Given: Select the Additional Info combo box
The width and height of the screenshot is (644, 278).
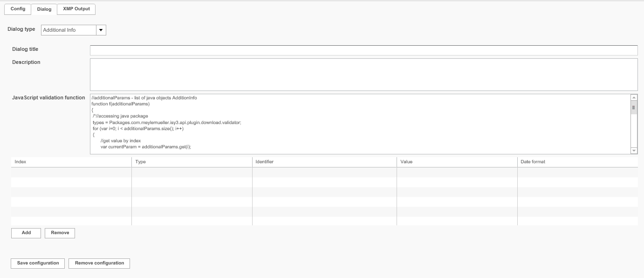Looking at the screenshot, I should pos(68,29).
